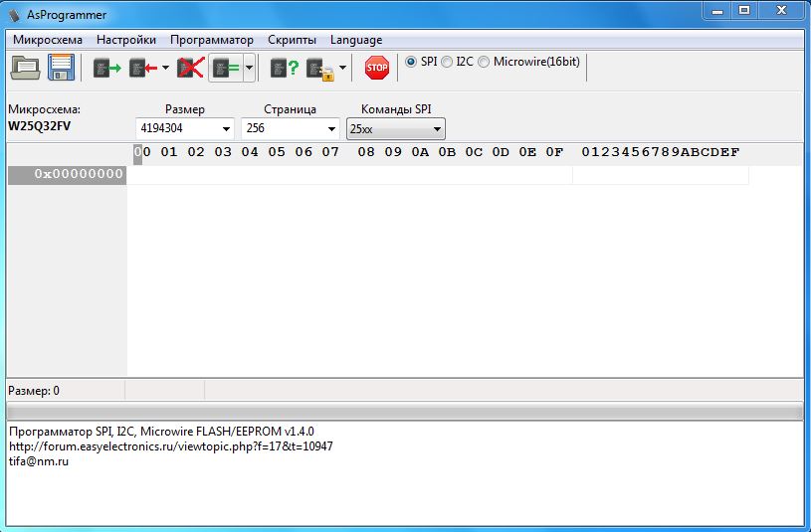Viewport: 811px width, 532px height.
Task: Click the version line in the log panel
Action: pos(161,432)
